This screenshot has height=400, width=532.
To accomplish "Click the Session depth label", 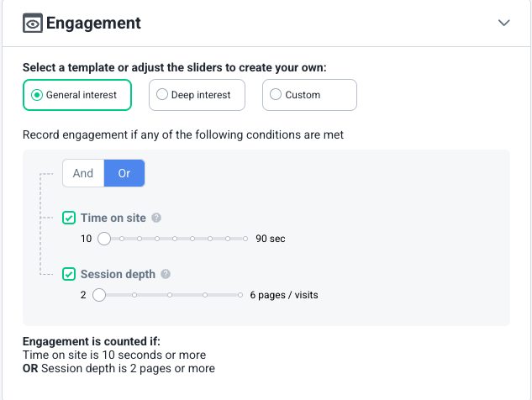I will (x=118, y=274).
